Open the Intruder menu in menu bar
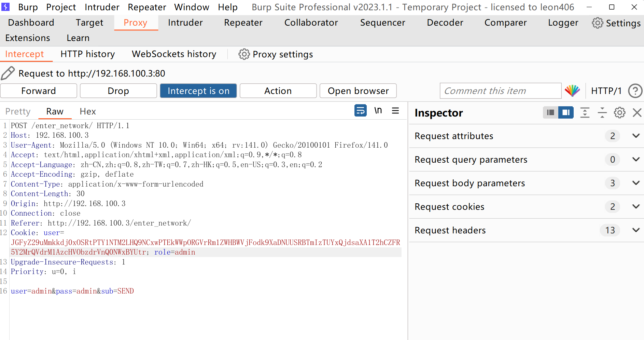Image resolution: width=644 pixels, height=340 pixels. click(102, 7)
